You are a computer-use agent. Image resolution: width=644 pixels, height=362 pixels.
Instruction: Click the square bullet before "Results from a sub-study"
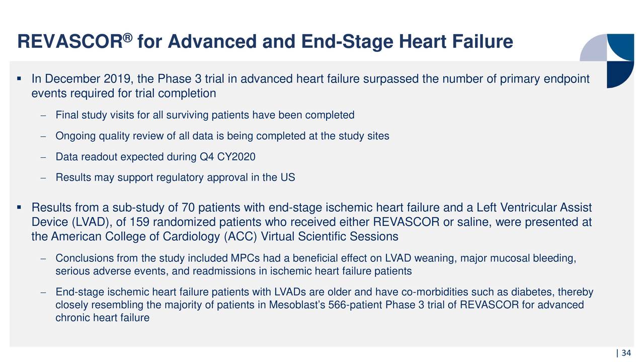(19, 206)
